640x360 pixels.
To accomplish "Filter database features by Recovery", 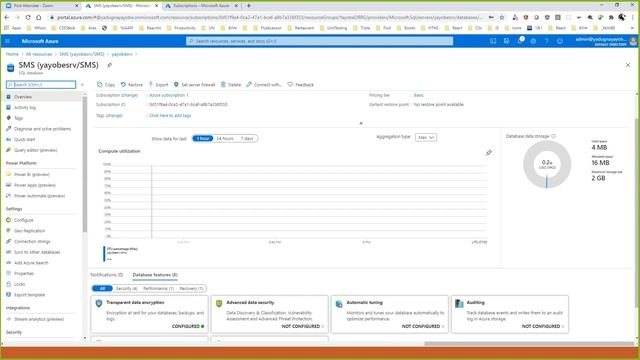I will pyautogui.click(x=191, y=288).
